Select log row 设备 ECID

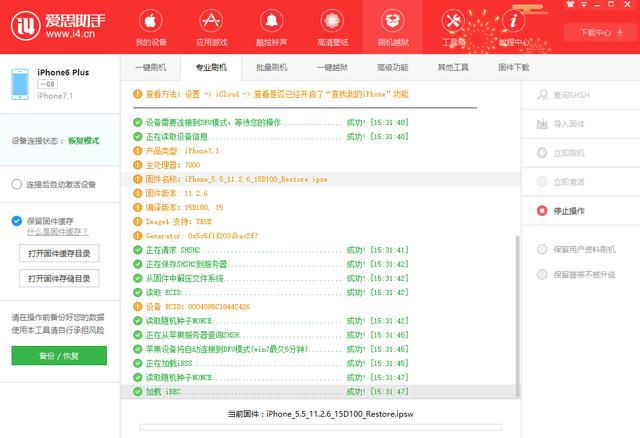[320, 307]
